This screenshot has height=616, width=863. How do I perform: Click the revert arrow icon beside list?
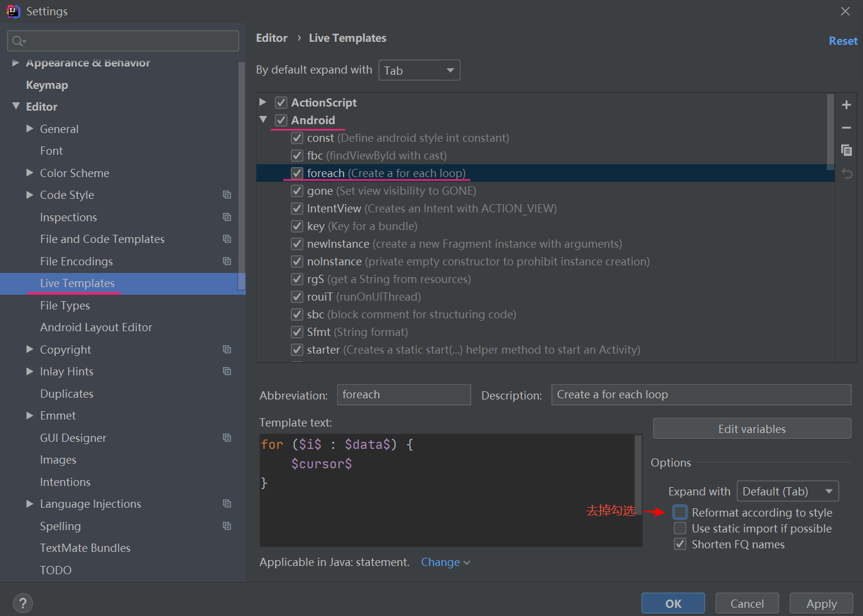click(846, 174)
